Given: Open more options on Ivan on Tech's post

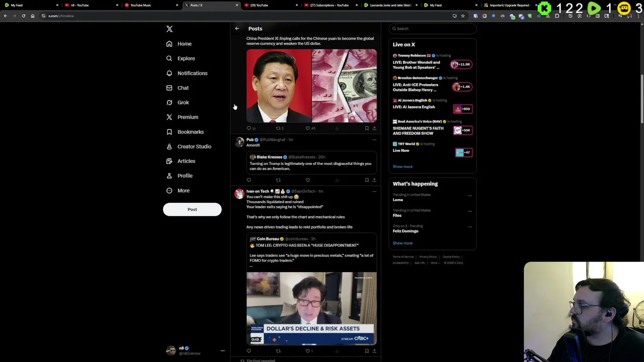Looking at the screenshot, I should tap(374, 192).
